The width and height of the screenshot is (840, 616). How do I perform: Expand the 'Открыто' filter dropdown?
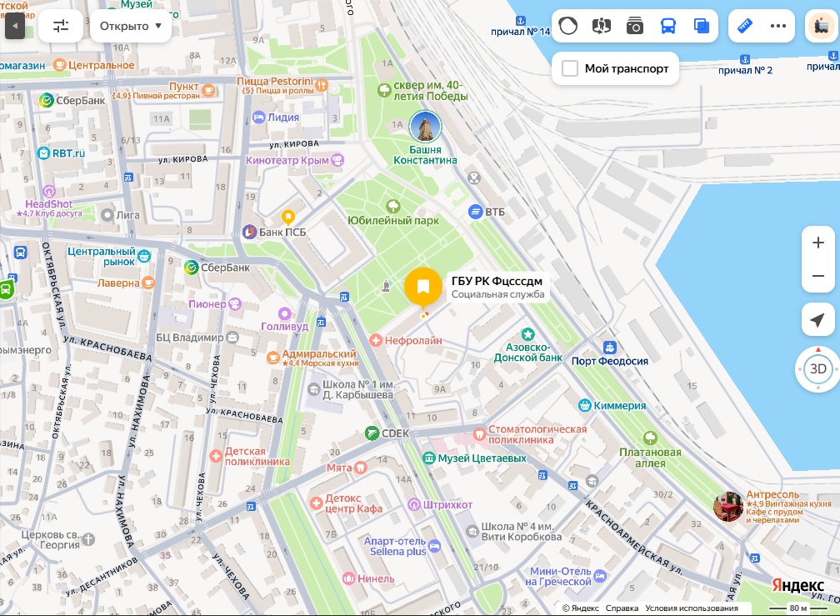pyautogui.click(x=131, y=26)
